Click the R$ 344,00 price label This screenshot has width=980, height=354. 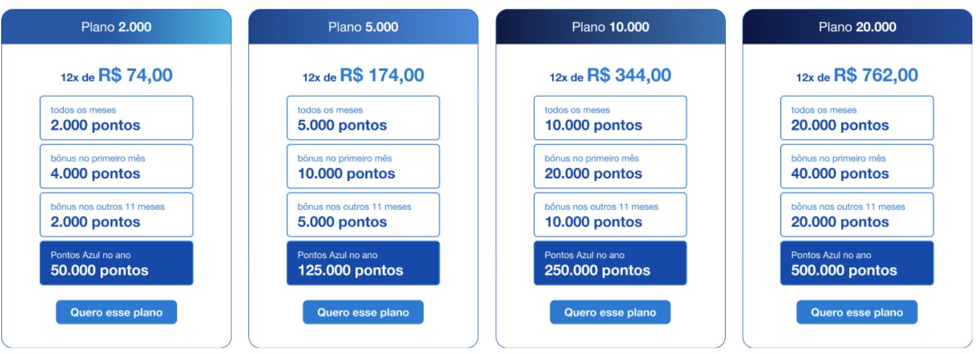(x=629, y=75)
